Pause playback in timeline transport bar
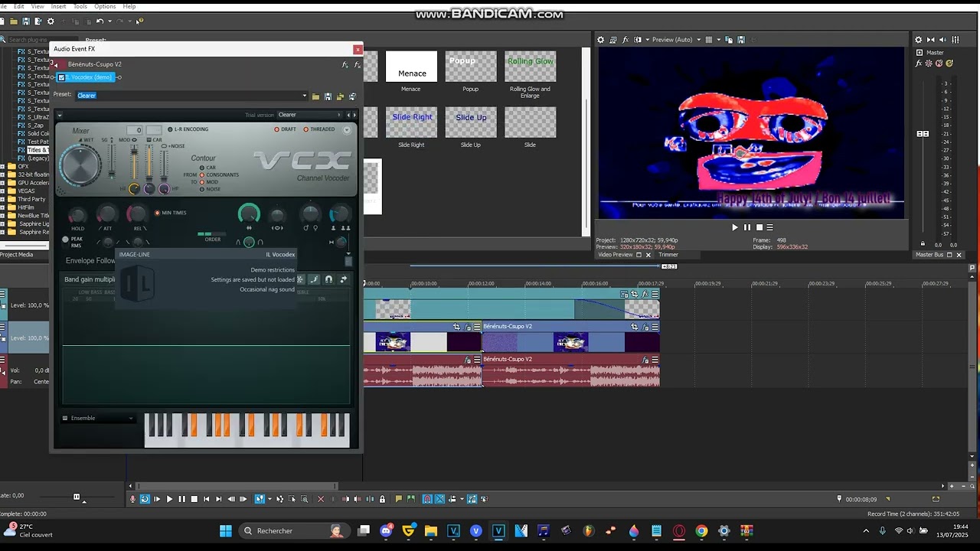This screenshot has width=980, height=551. [x=181, y=499]
